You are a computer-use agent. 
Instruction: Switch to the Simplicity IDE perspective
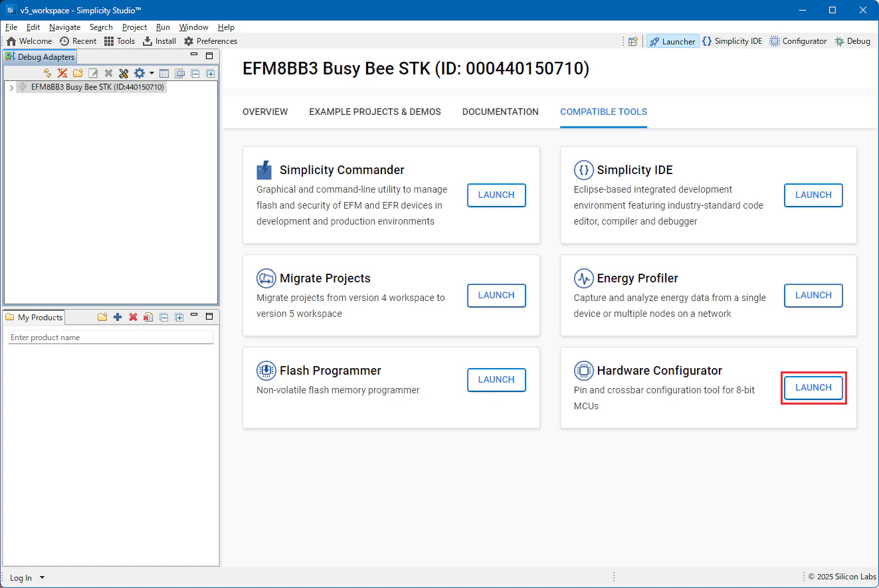tap(732, 41)
